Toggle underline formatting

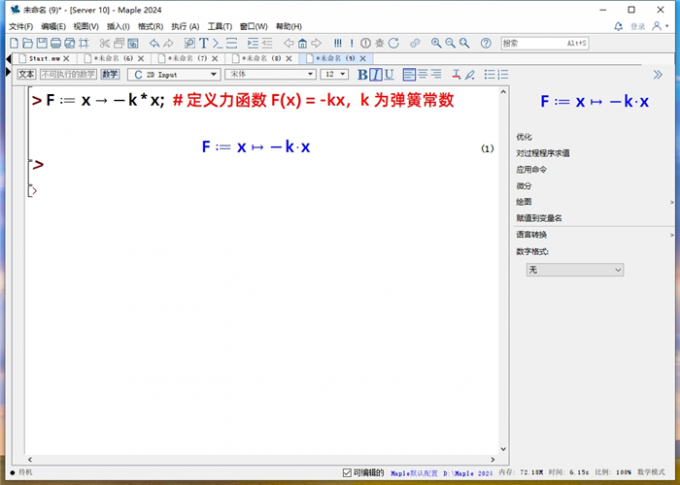[389, 75]
